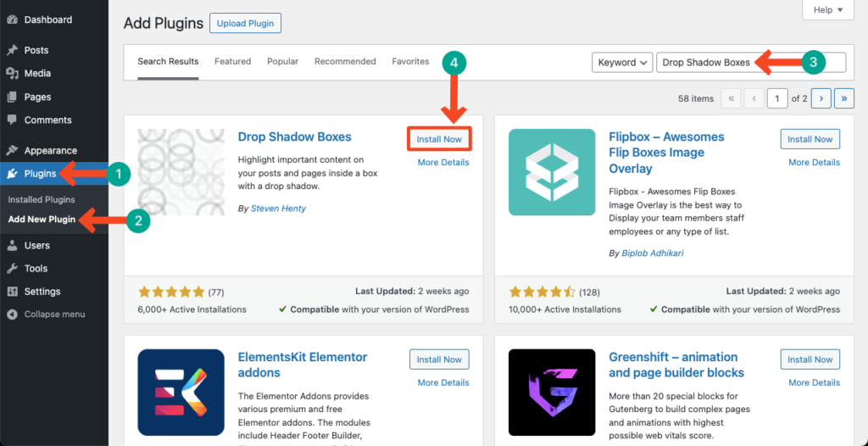
Task: Click the Comments speech bubble icon
Action: 12,120
